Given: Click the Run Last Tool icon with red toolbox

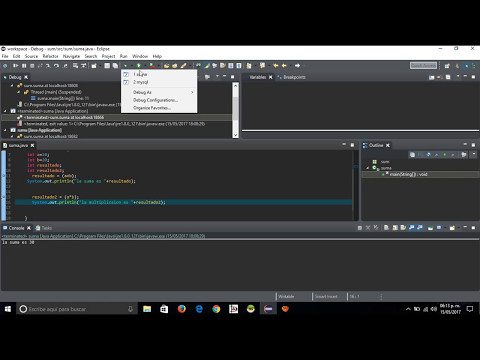Looking at the screenshot, I should [x=152, y=66].
